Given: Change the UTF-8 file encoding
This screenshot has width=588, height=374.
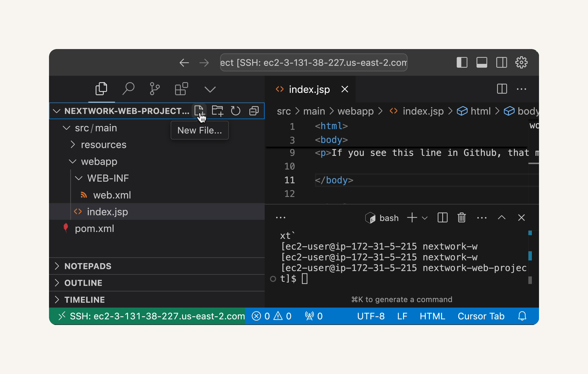Looking at the screenshot, I should point(371,316).
